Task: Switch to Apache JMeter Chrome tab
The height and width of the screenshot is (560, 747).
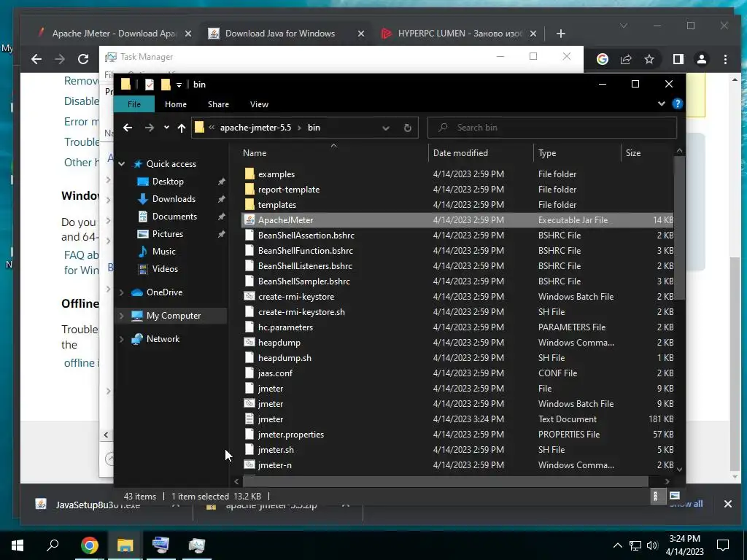Action: tap(115, 34)
